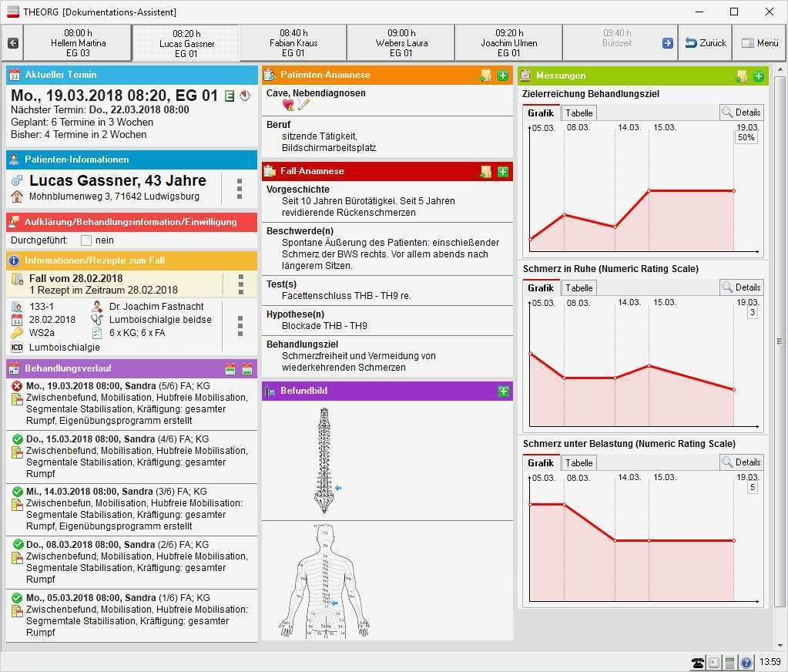Image resolution: width=788 pixels, height=672 pixels.
Task: Click note icon in Patienten-Anamnese header
Action: pos(485,76)
